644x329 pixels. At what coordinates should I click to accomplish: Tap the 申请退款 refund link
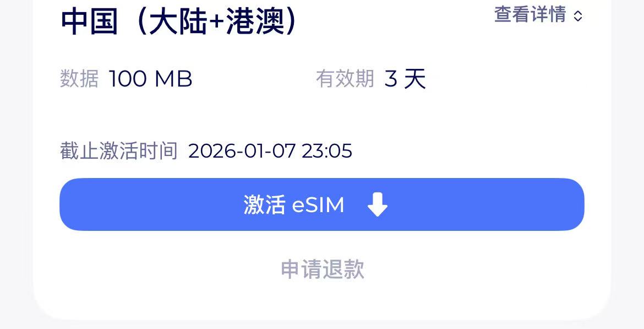(x=323, y=269)
